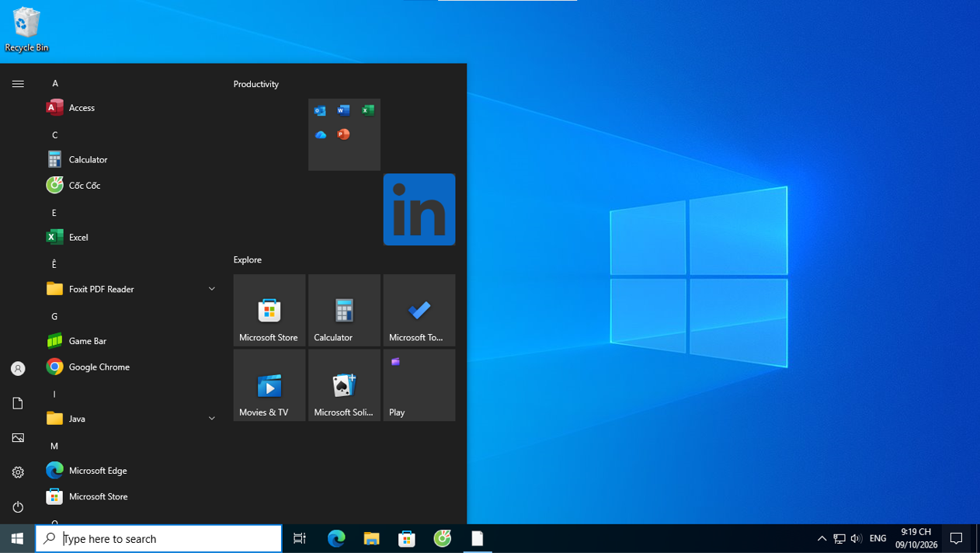Image resolution: width=980 pixels, height=553 pixels.
Task: Click the Microsoft Store tile under Explore
Action: (269, 310)
